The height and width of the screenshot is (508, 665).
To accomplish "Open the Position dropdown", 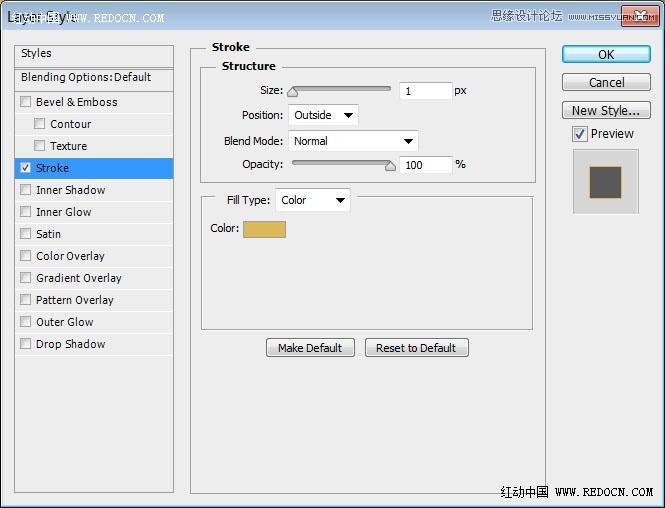I will 323,115.
